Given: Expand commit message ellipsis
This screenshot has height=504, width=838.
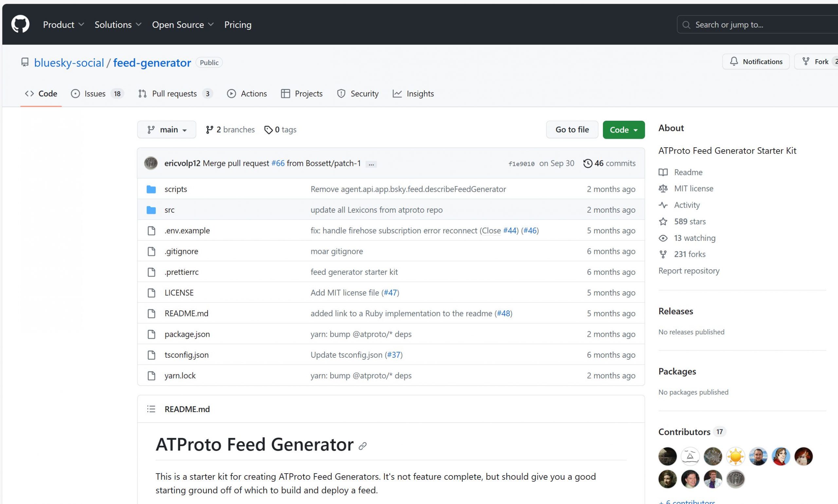Looking at the screenshot, I should pyautogui.click(x=371, y=164).
